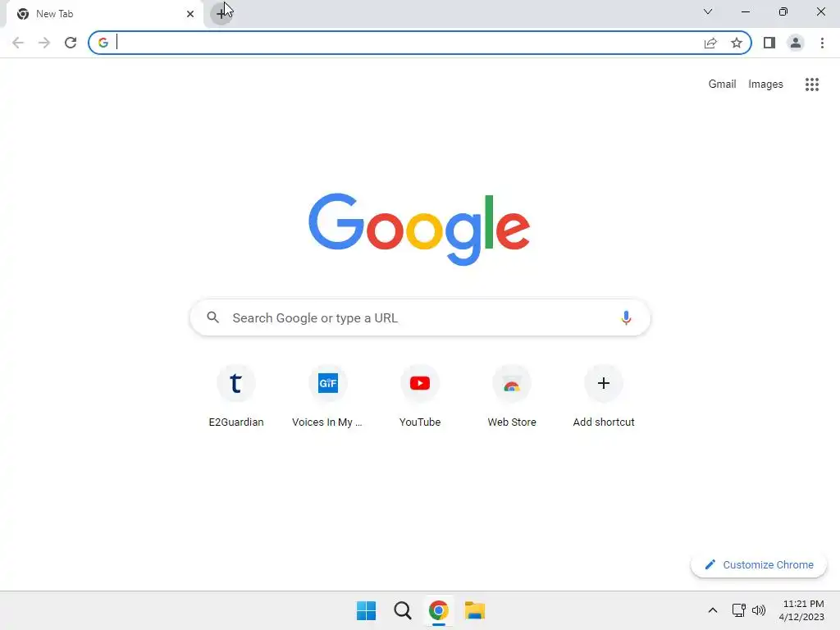The image size is (840, 630).
Task: Click the Search Google or type a URL box
Action: [x=420, y=317]
